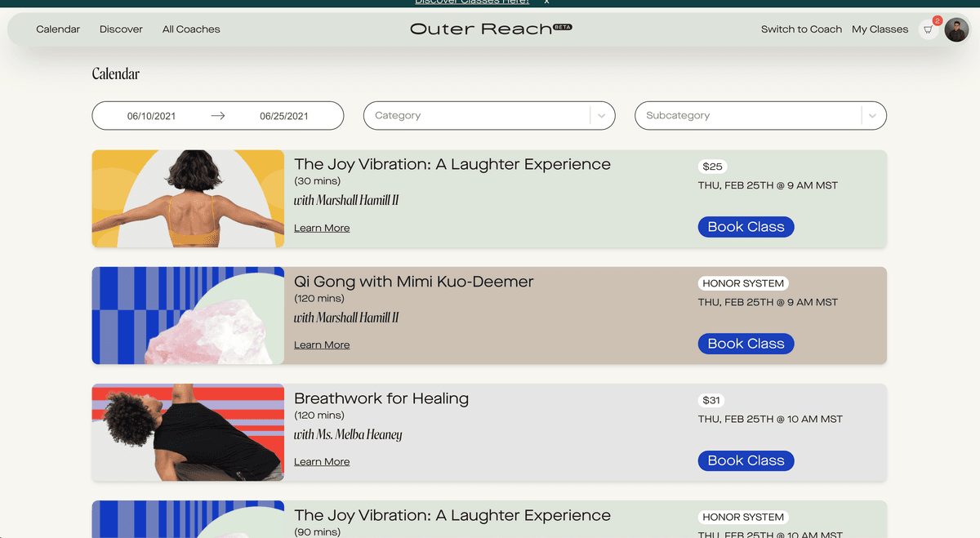Click the end date 06/25/2021
980x538 pixels.
[284, 116]
